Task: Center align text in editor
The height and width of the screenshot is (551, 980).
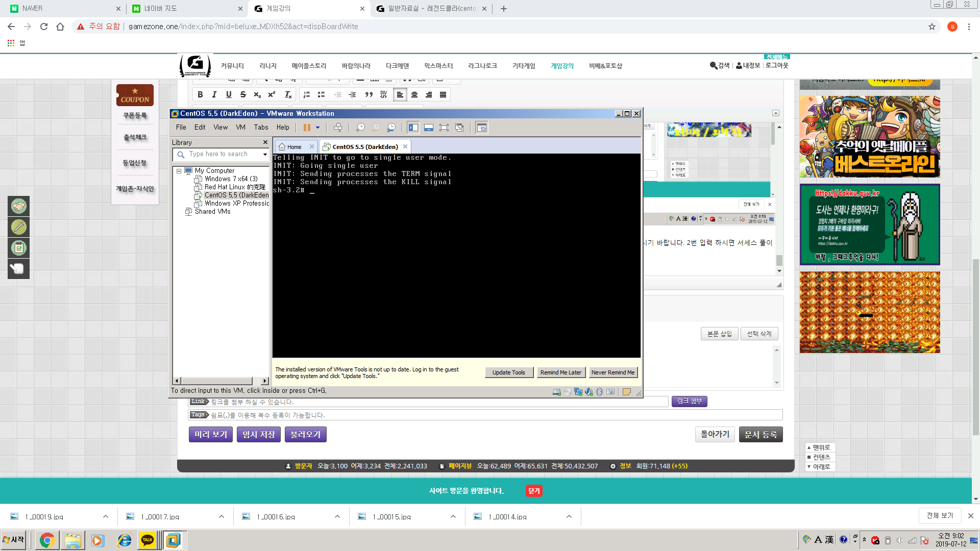Action: [x=414, y=94]
